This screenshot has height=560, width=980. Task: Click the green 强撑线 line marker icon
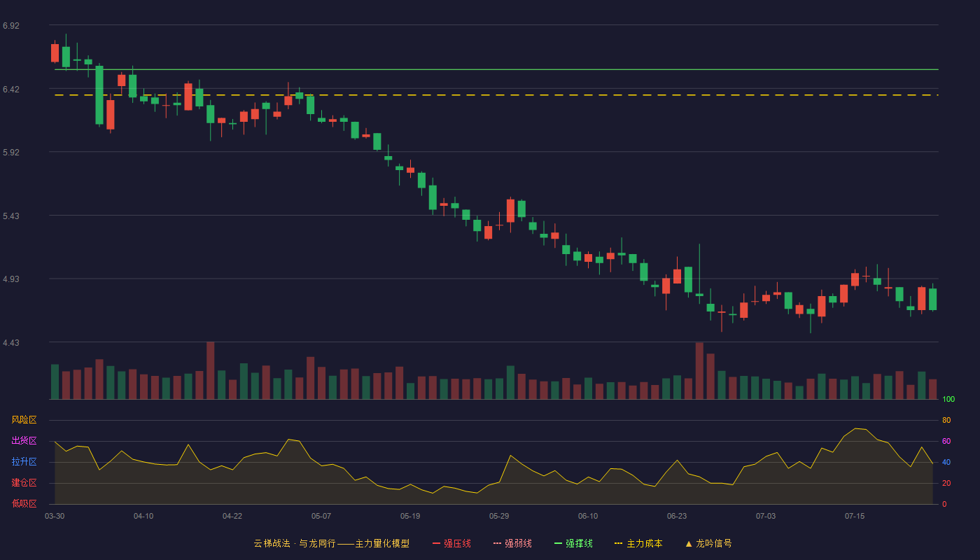[x=559, y=543]
